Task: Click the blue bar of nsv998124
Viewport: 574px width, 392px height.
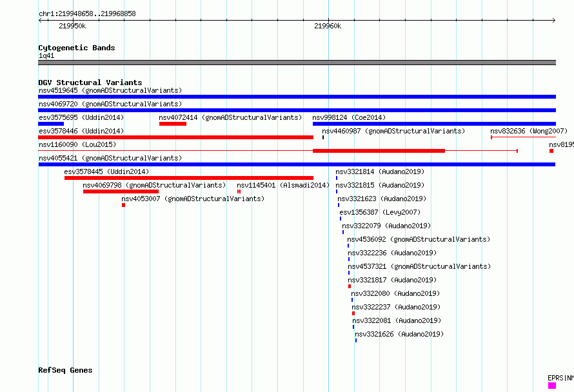Action: [434, 124]
